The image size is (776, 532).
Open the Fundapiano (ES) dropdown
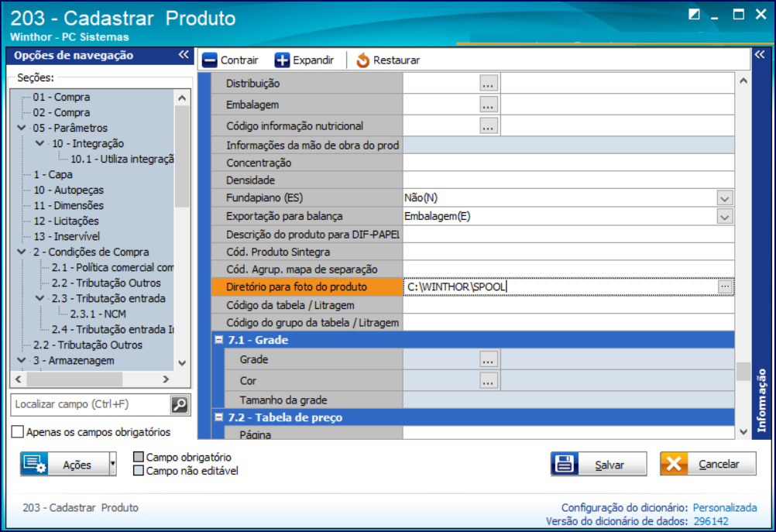coord(725,198)
